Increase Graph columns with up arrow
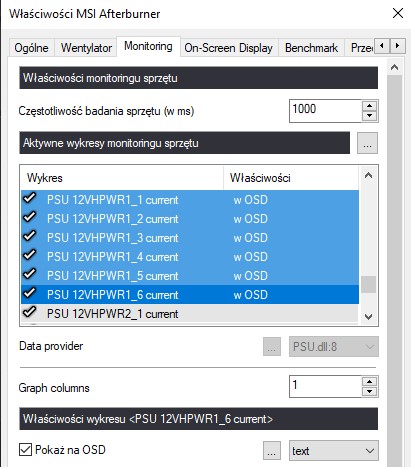This screenshot has height=467, width=411. tap(369, 382)
